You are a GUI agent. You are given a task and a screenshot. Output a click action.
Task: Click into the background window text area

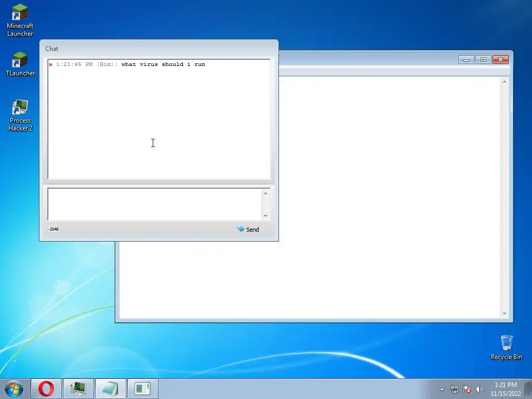click(x=390, y=197)
